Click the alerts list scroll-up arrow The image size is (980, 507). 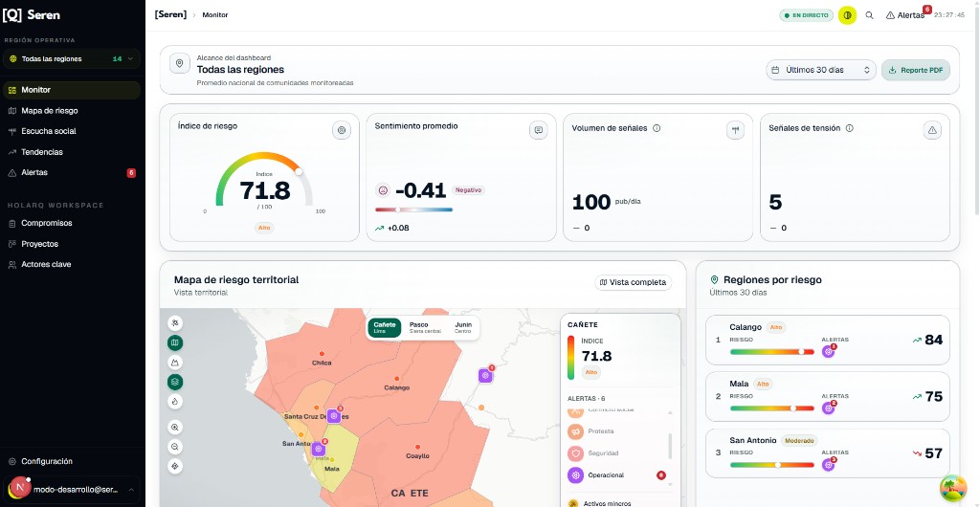pos(671,412)
